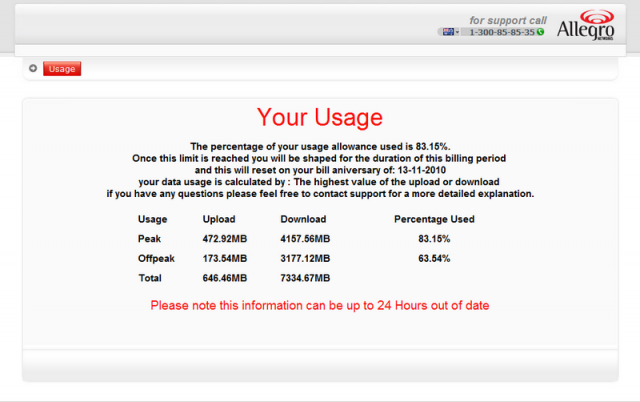
Task: Click the 'Your Usage' heading
Action: click(320, 118)
